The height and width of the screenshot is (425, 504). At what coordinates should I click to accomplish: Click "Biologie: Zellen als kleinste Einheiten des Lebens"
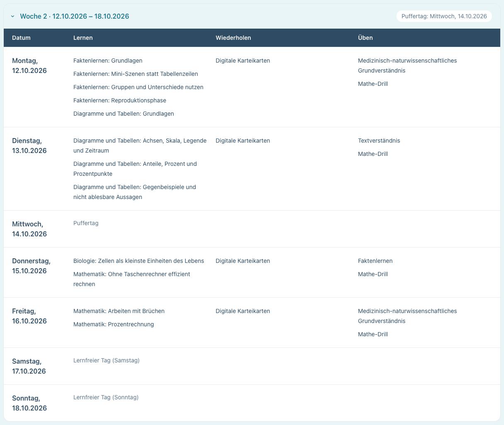(x=139, y=261)
